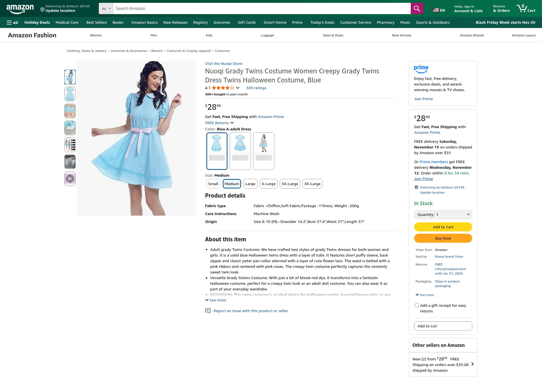Select the size chart thumbnail
The width and height of the screenshot is (542, 392).
click(70, 145)
